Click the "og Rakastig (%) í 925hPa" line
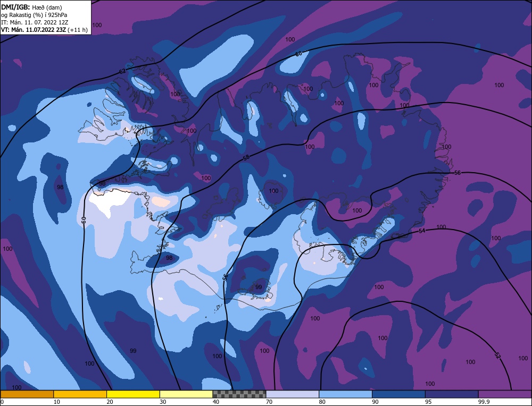This screenshot has width=532, height=406. click(x=34, y=15)
